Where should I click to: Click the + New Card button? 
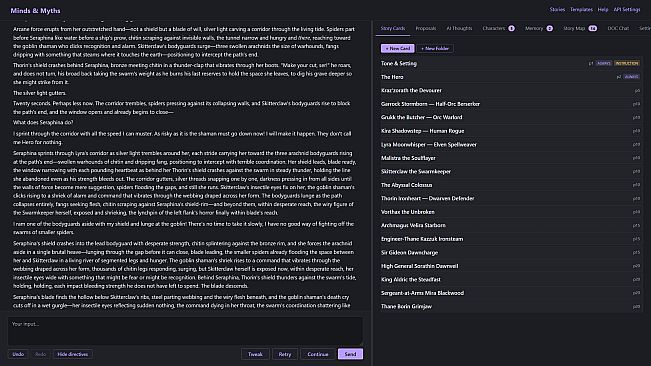click(397, 49)
